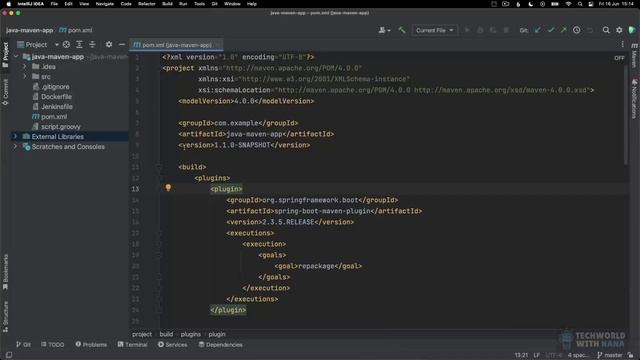This screenshot has width=640, height=360.
Task: Open IDE settings gear in toolbar
Action: coord(619,30)
